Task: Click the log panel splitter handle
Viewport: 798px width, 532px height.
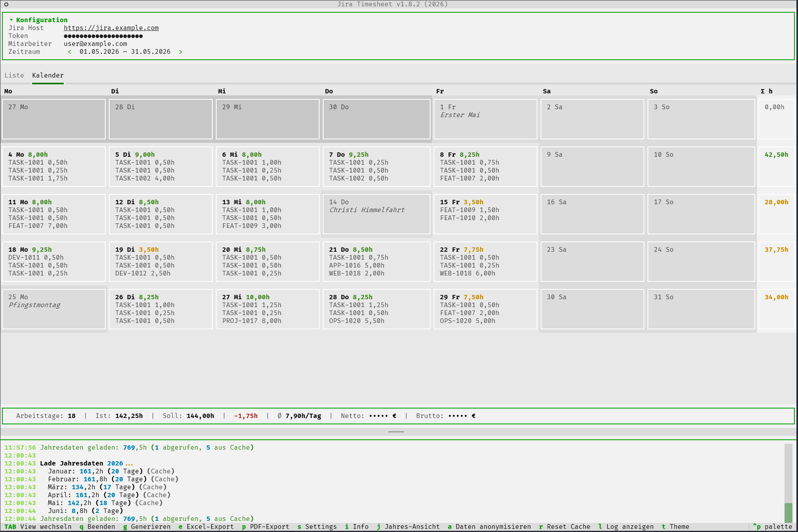Action: click(x=396, y=432)
